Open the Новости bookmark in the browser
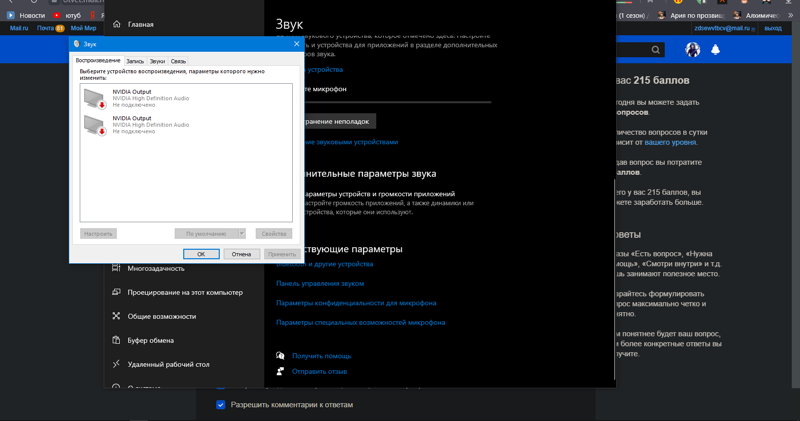This screenshot has height=421, width=800. coord(26,15)
